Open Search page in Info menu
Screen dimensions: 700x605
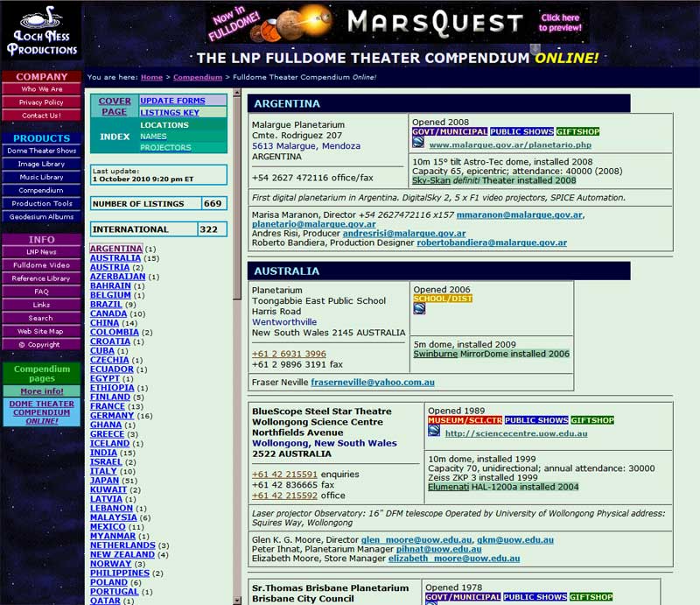(41, 318)
